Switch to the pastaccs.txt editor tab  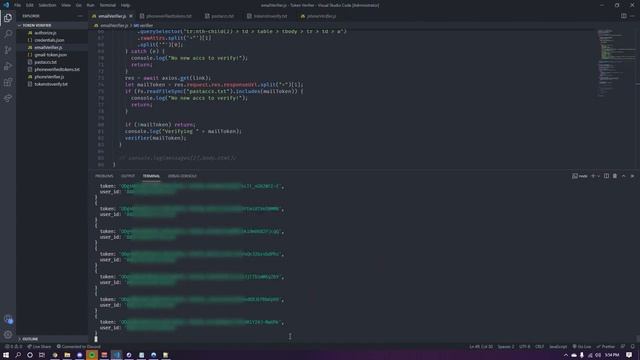coord(222,16)
